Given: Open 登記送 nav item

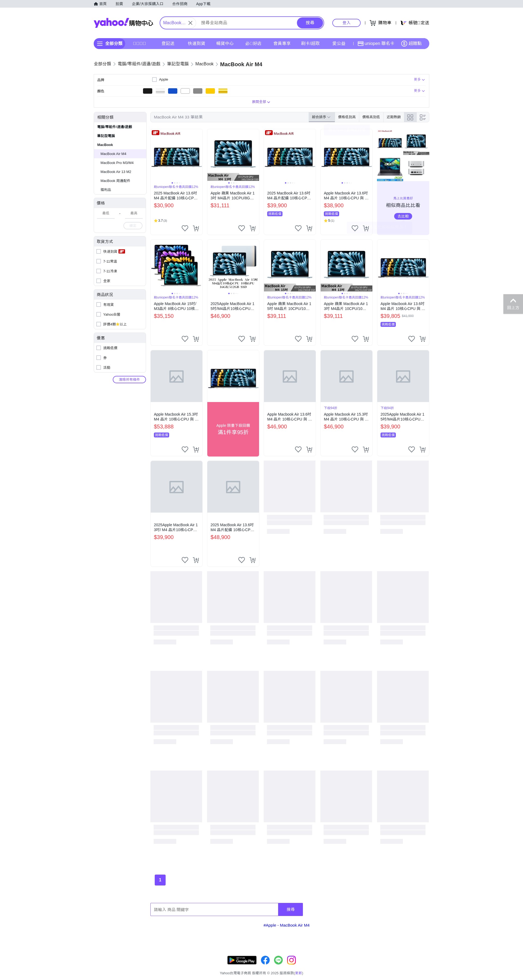Looking at the screenshot, I should click(168, 43).
